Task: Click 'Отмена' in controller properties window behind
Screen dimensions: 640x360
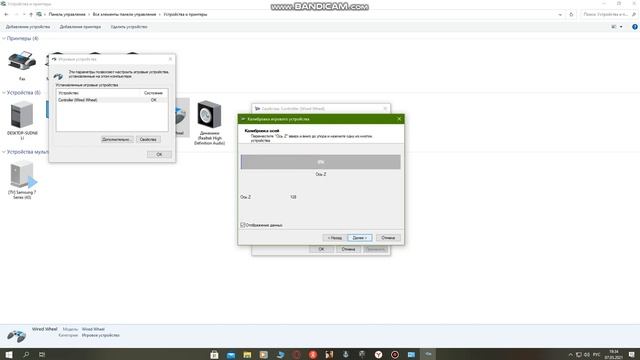Action: 349,249
